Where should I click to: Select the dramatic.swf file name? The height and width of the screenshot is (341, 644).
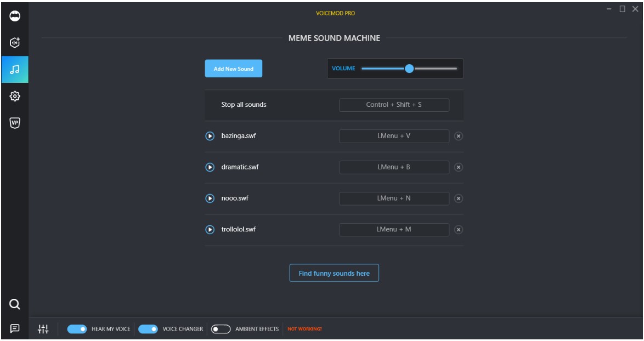(240, 167)
